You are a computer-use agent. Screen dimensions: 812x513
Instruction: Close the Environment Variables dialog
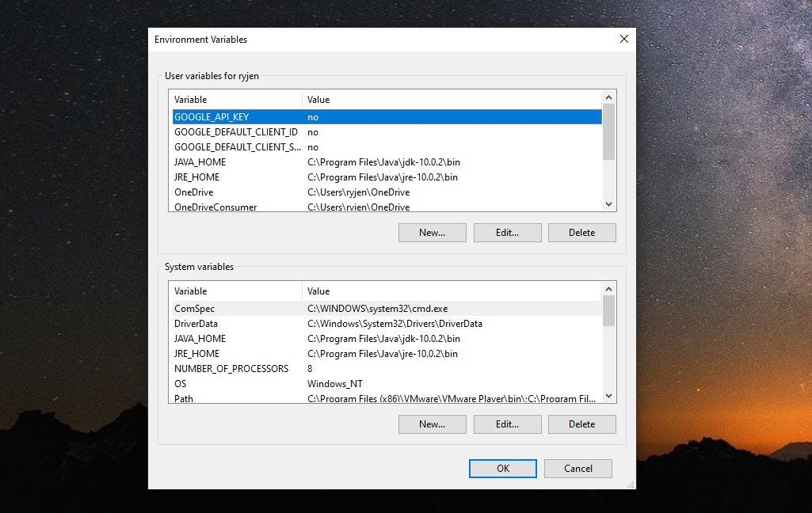tap(624, 40)
